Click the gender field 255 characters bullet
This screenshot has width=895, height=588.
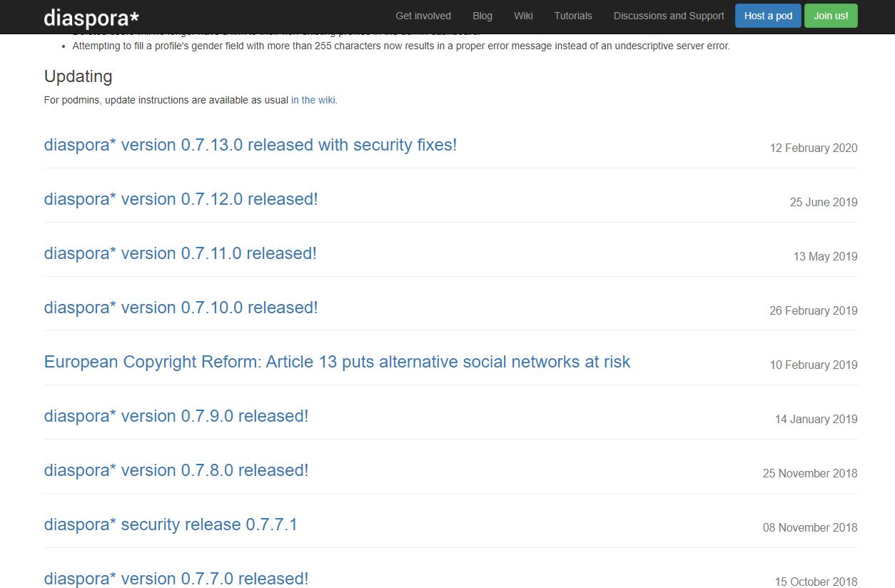click(x=401, y=46)
